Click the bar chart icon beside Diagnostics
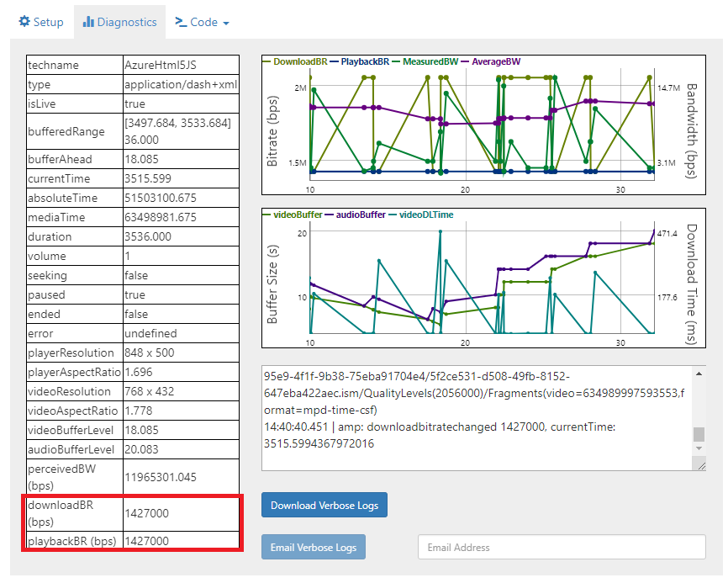The image size is (728, 583). [x=88, y=22]
